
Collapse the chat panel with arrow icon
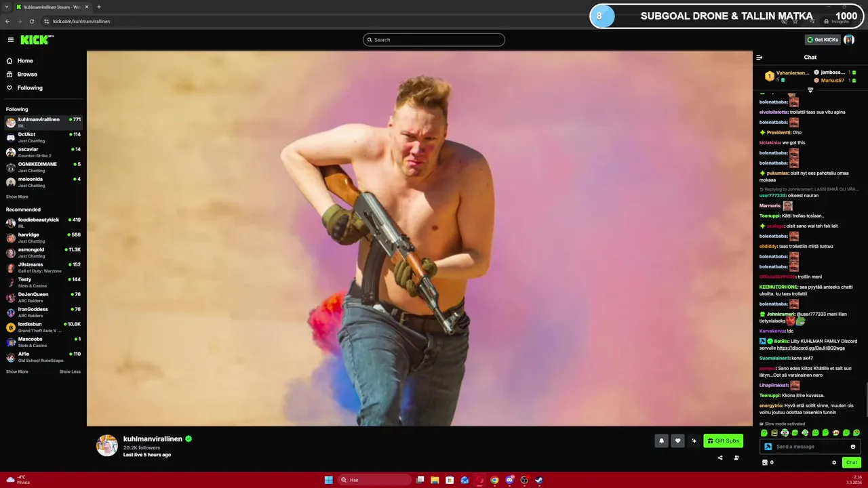point(759,58)
